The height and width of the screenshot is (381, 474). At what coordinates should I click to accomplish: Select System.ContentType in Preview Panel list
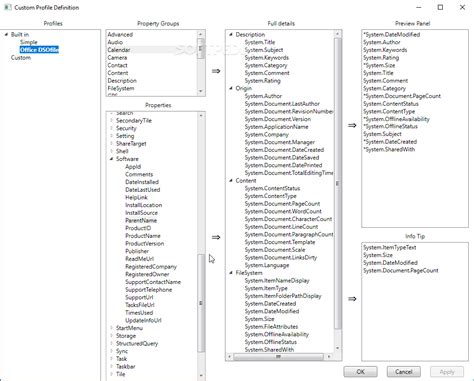click(389, 111)
